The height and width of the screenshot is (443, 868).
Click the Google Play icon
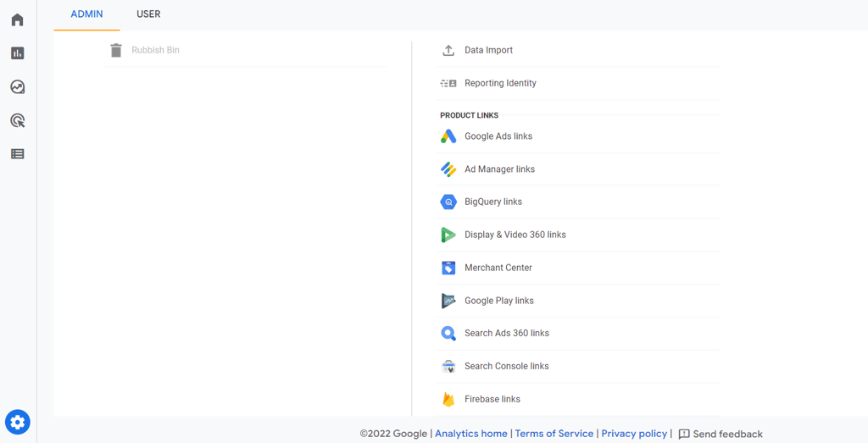(448, 301)
